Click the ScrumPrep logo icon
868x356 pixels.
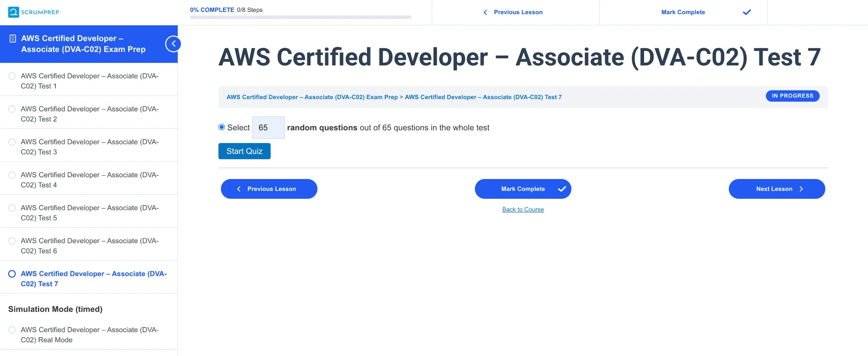(14, 12)
